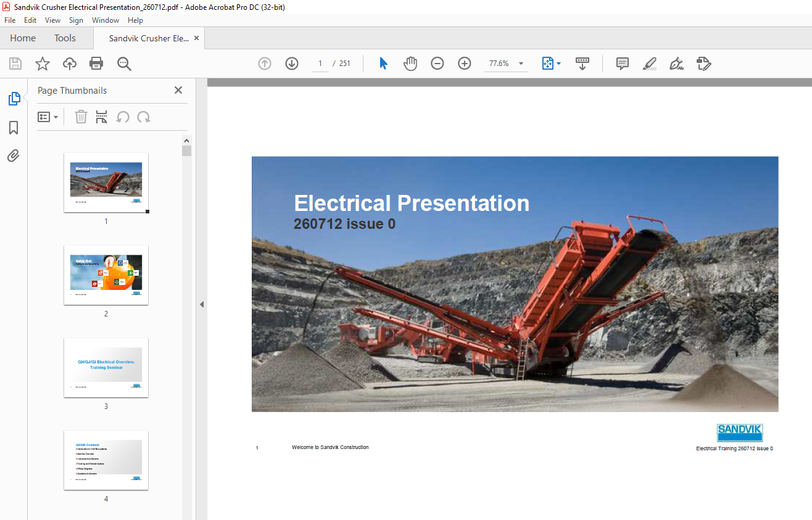This screenshot has width=812, height=520.
Task: Click the Zoom out minus icon
Action: [437, 64]
